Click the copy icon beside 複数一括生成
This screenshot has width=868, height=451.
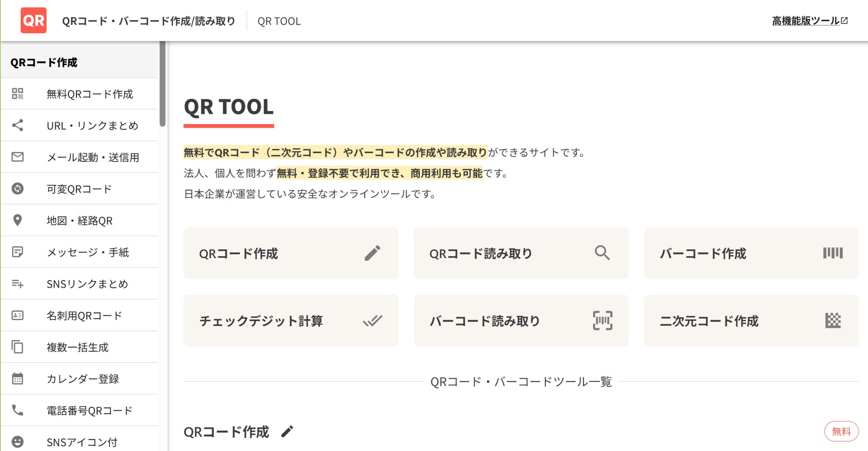[x=17, y=347]
